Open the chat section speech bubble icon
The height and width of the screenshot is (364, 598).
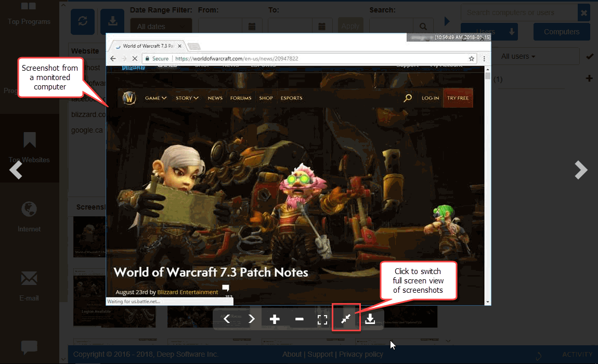pyautogui.click(x=29, y=347)
